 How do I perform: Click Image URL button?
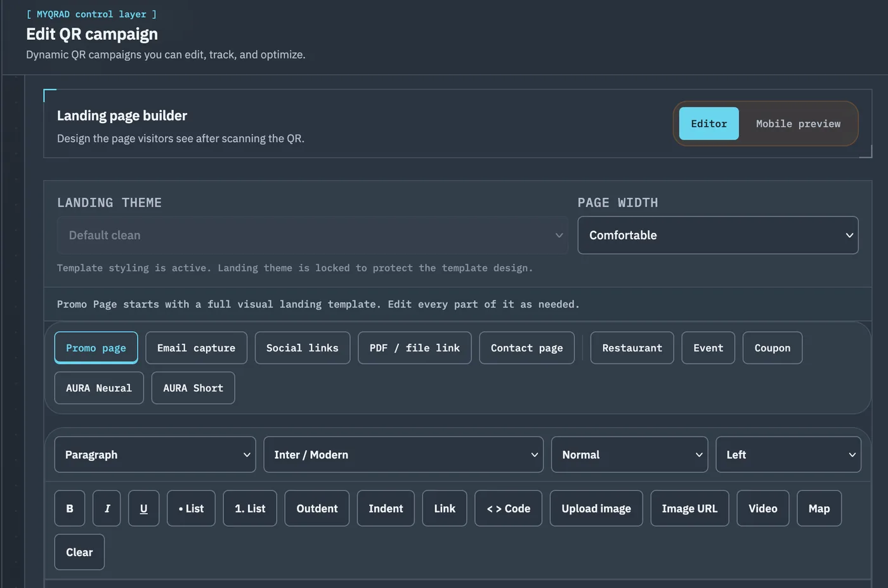click(689, 508)
